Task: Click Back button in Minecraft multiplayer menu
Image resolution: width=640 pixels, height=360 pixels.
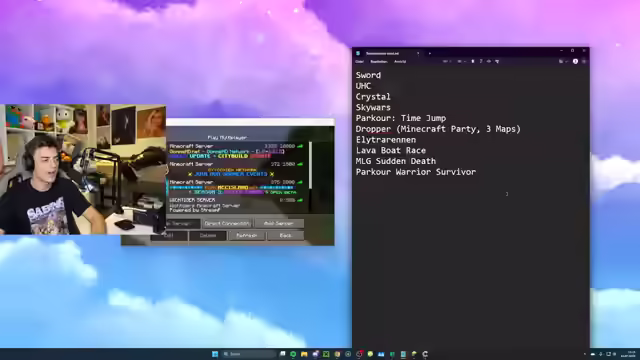Action: point(286,236)
